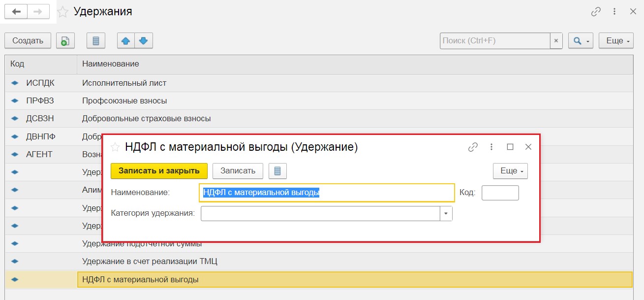Open the Удержания window three-dot menu
The image size is (644, 300).
point(614,12)
